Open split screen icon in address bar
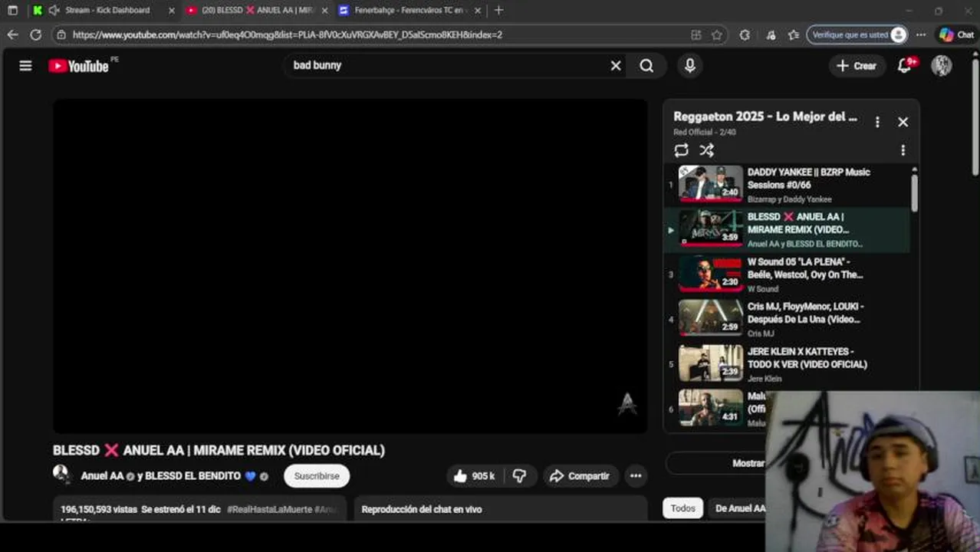Viewport: 980px width, 552px height. pyautogui.click(x=696, y=34)
